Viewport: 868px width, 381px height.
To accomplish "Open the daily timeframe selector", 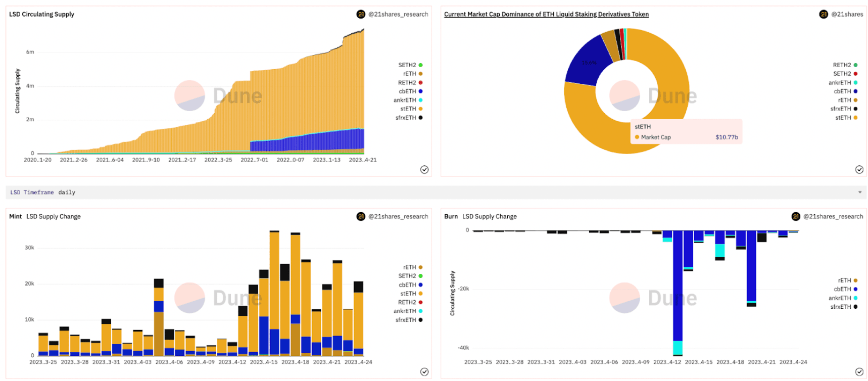I will pyautogui.click(x=67, y=193).
